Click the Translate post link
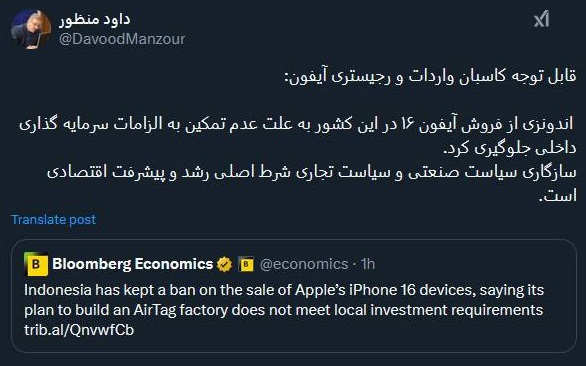 (54, 219)
